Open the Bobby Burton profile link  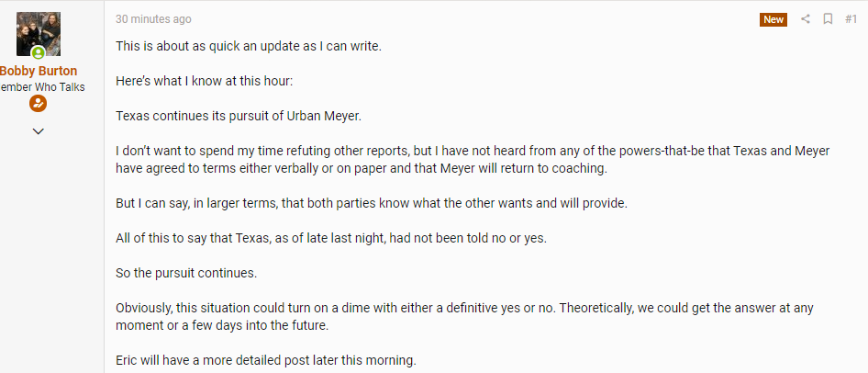click(39, 71)
